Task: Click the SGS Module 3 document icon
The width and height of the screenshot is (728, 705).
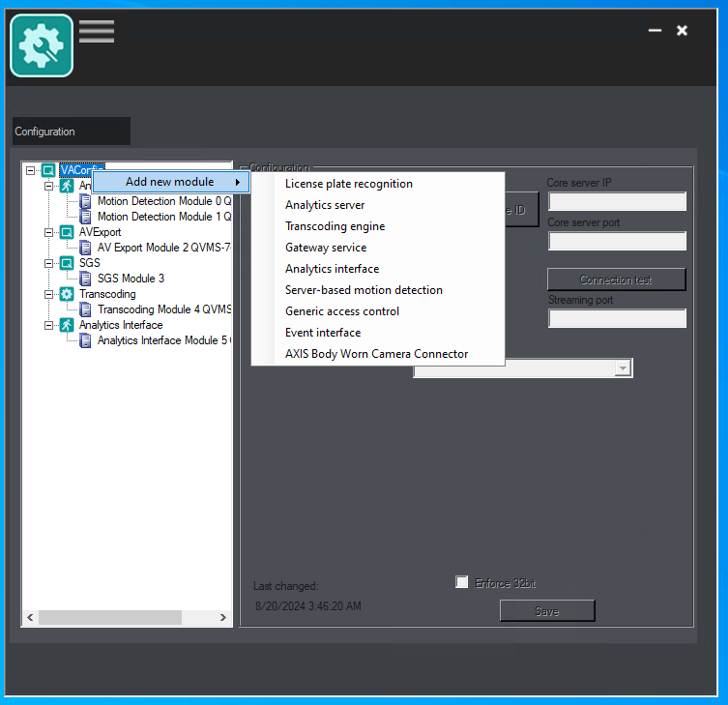Action: click(x=85, y=279)
